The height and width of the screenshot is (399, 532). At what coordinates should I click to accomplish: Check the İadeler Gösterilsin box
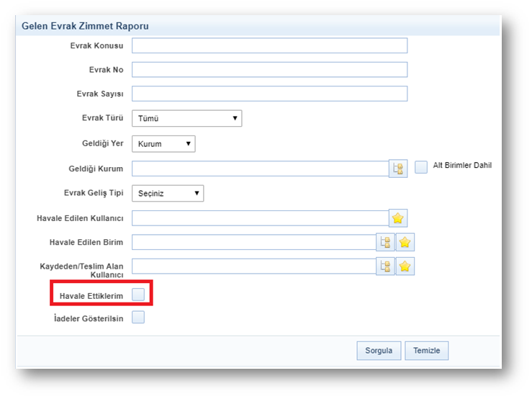(x=138, y=318)
